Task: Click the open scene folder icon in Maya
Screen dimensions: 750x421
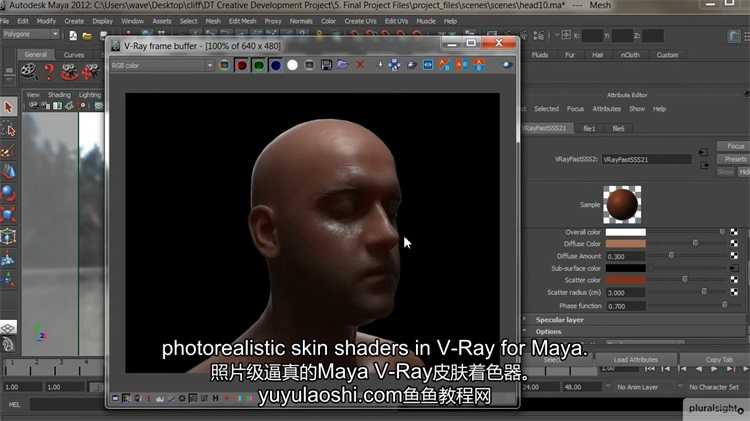Action: pyautogui.click(x=87, y=36)
